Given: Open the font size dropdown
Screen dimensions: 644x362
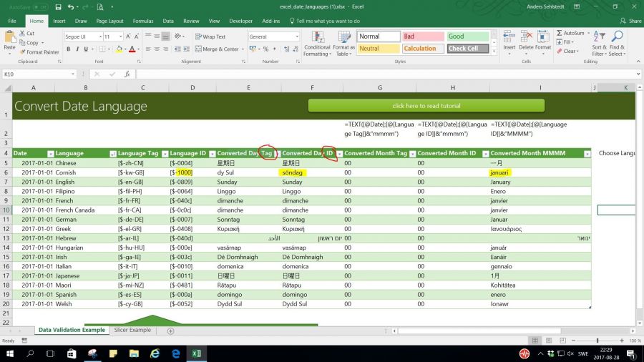Looking at the screenshot, I should 120,36.
